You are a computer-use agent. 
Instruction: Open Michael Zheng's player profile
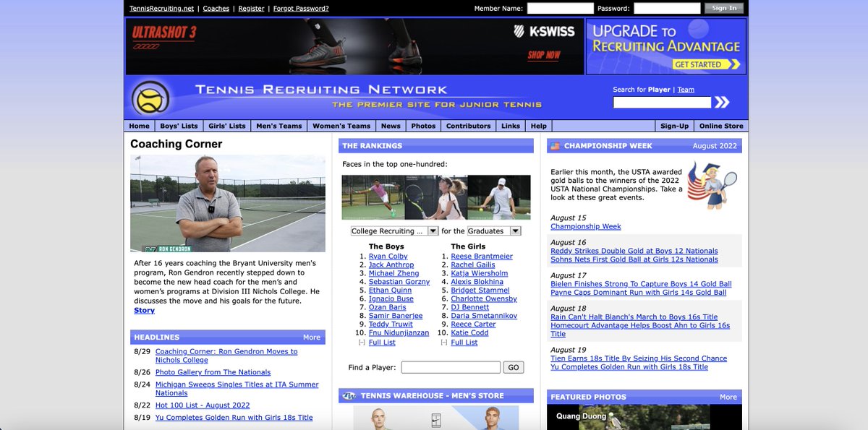point(393,273)
